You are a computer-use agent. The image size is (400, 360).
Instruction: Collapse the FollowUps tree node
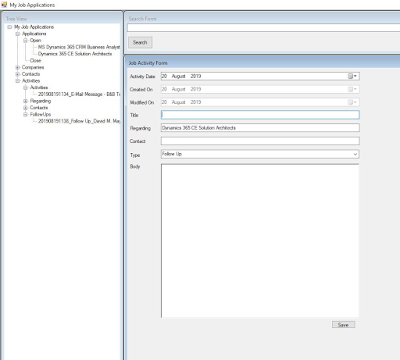pos(26,114)
